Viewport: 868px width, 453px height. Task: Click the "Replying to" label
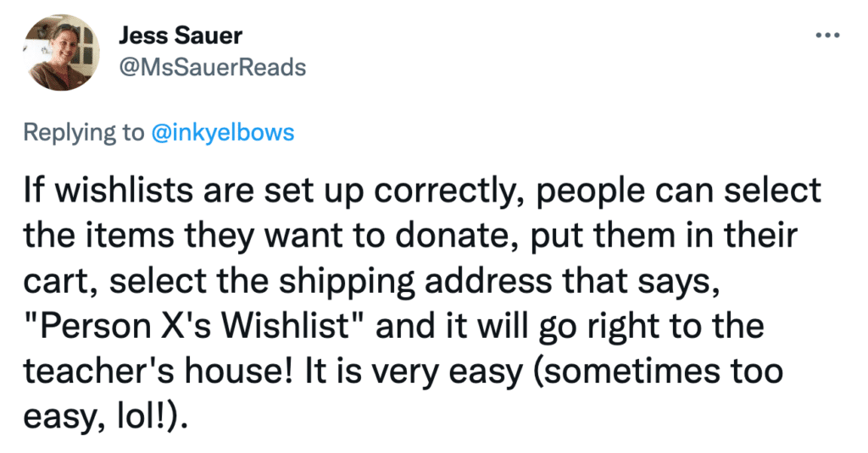point(84,133)
